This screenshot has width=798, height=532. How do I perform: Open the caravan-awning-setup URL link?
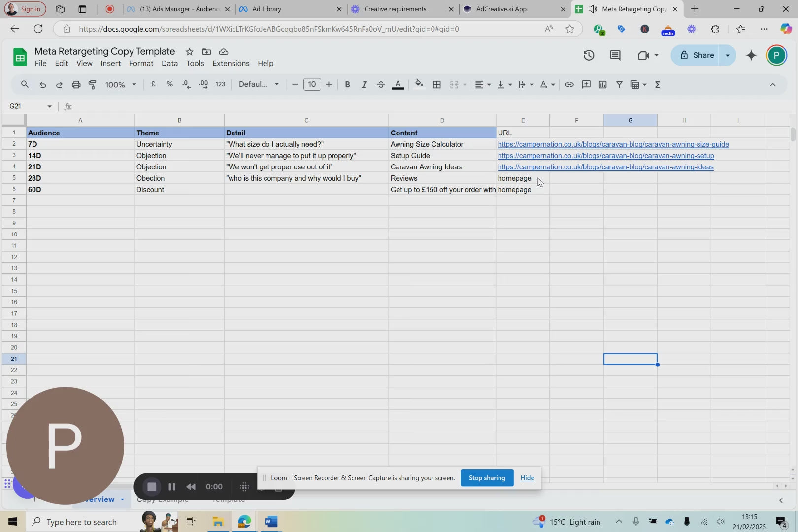(x=605, y=156)
